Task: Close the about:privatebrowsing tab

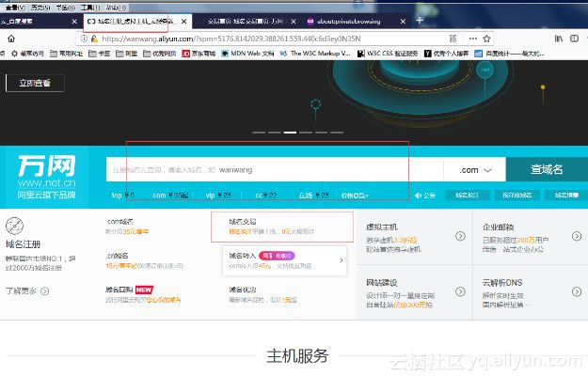Action: pos(403,22)
